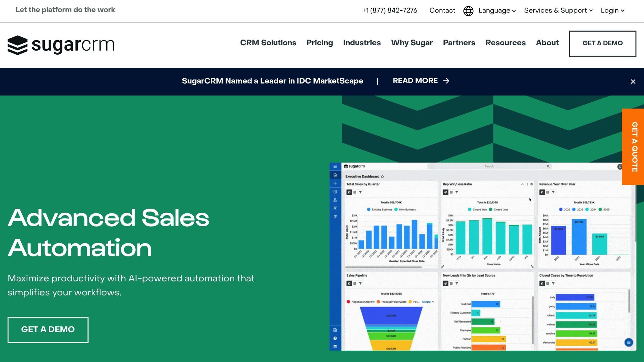
Task: Click the document icon above the Help icon
Action: 335,330
